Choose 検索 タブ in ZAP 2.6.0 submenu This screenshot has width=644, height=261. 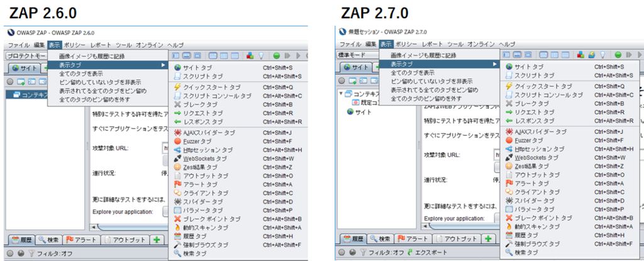tap(238, 253)
